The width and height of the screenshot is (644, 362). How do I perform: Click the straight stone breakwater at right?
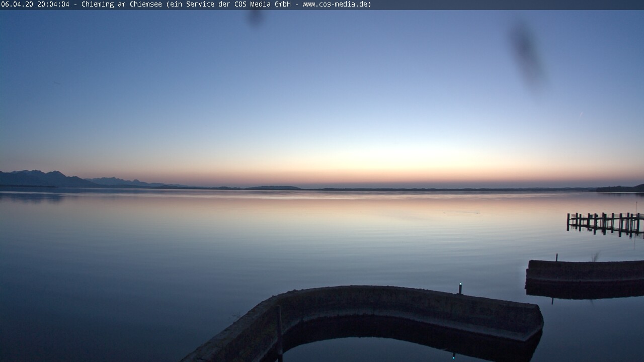(585, 271)
